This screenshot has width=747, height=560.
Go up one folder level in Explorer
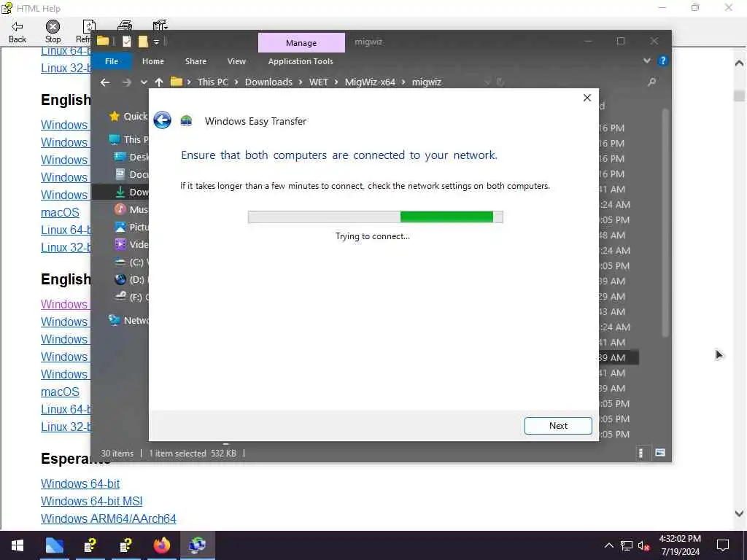click(158, 82)
